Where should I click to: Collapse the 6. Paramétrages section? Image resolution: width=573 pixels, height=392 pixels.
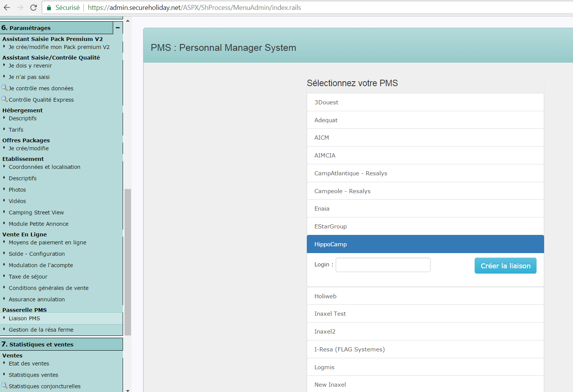pyautogui.click(x=118, y=28)
